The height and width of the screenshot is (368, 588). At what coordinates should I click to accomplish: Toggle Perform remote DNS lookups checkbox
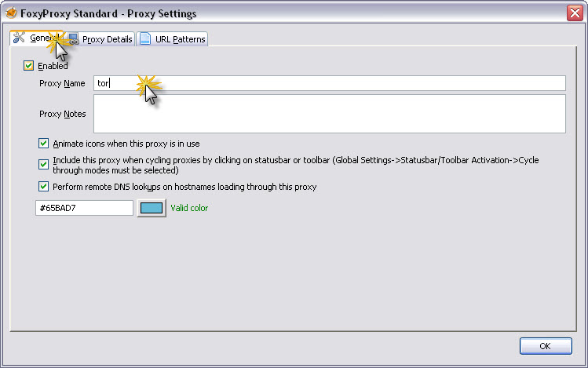[44, 187]
